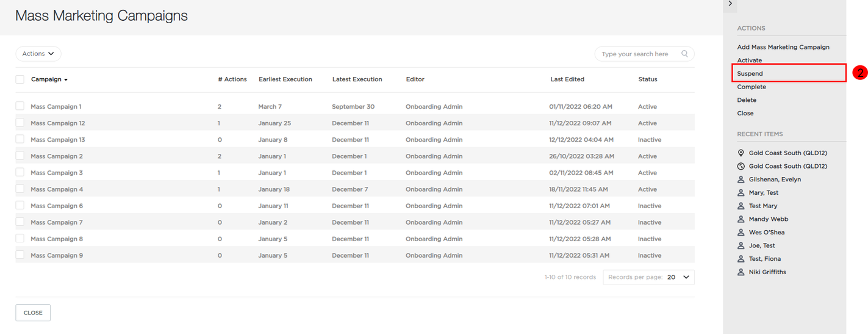Check the box for Mass Campaign 9

pos(20,255)
